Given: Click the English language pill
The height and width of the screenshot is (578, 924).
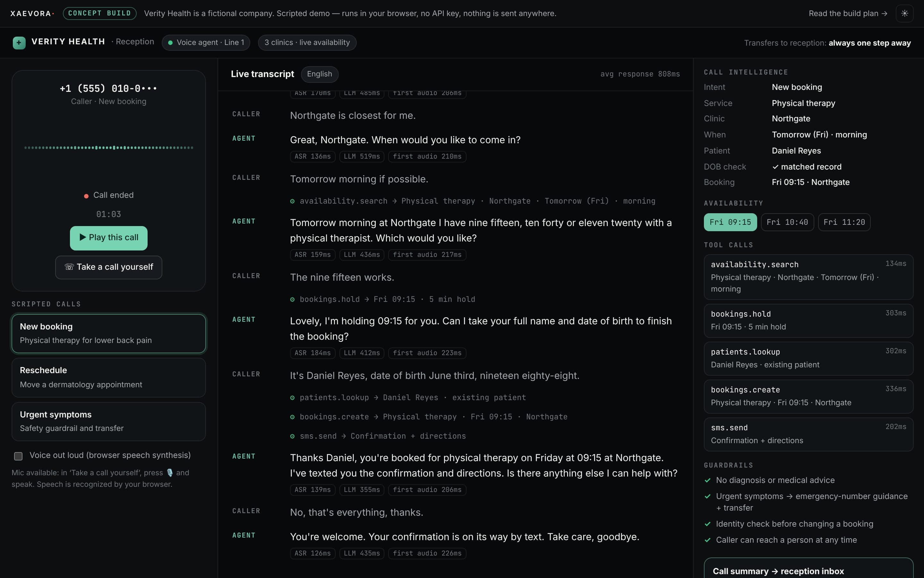Looking at the screenshot, I should pyautogui.click(x=319, y=74).
